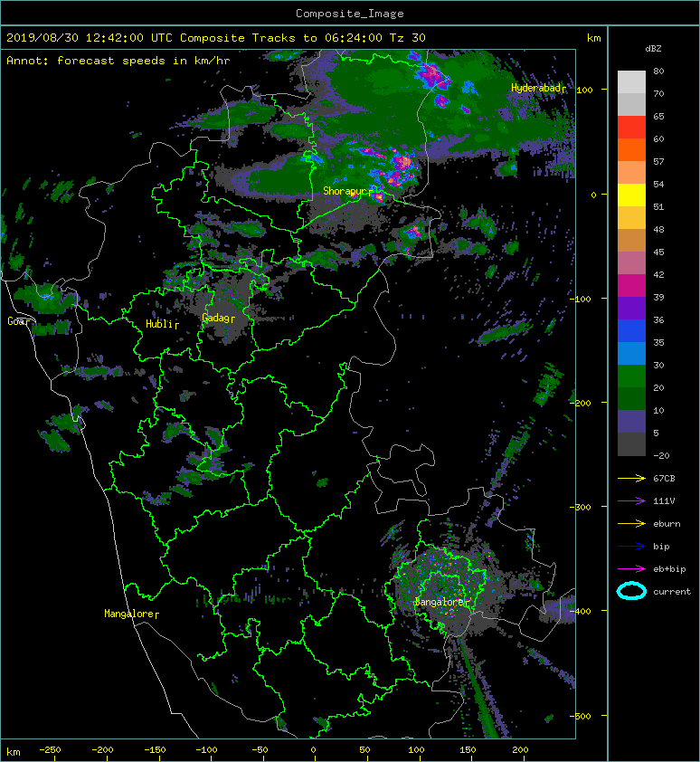Click the km label right of the timestamp

pyautogui.click(x=593, y=38)
